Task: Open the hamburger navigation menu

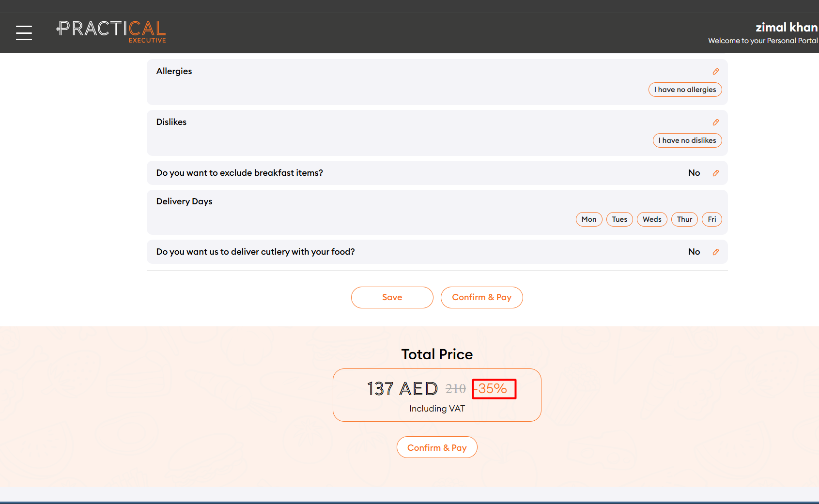Action: pos(24,33)
